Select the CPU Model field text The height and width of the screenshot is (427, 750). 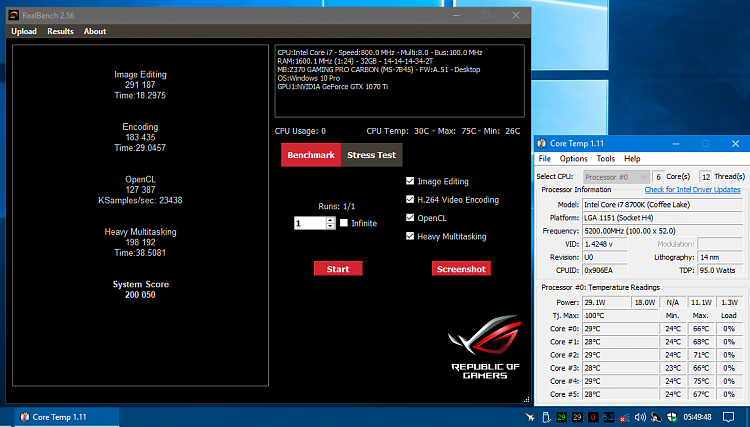pyautogui.click(x=662, y=205)
